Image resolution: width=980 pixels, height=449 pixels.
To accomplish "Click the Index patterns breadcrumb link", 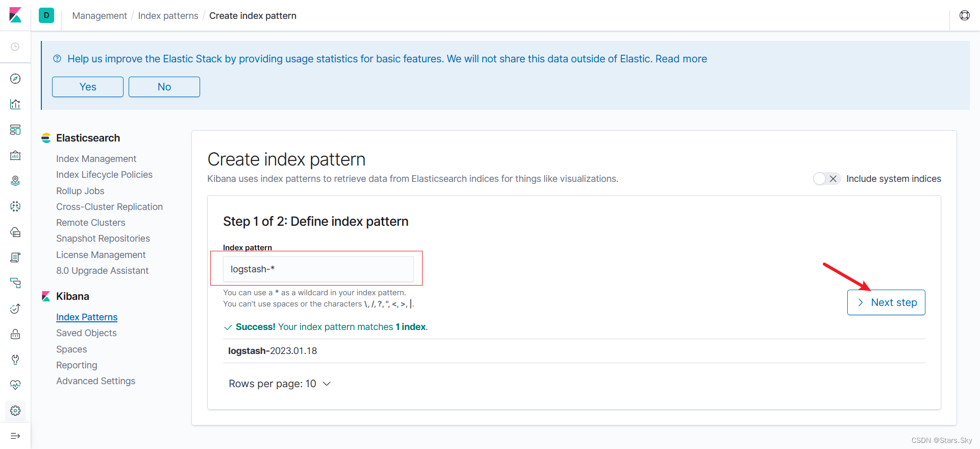I will tap(168, 16).
